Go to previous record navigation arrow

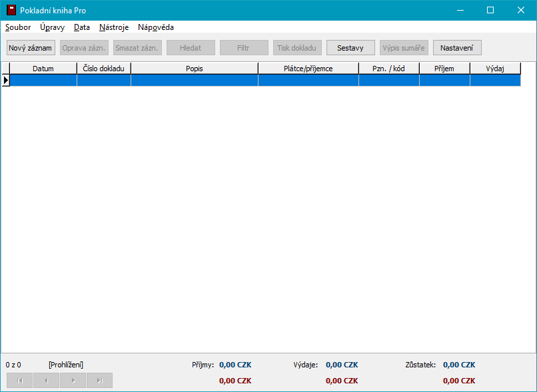coord(46,380)
